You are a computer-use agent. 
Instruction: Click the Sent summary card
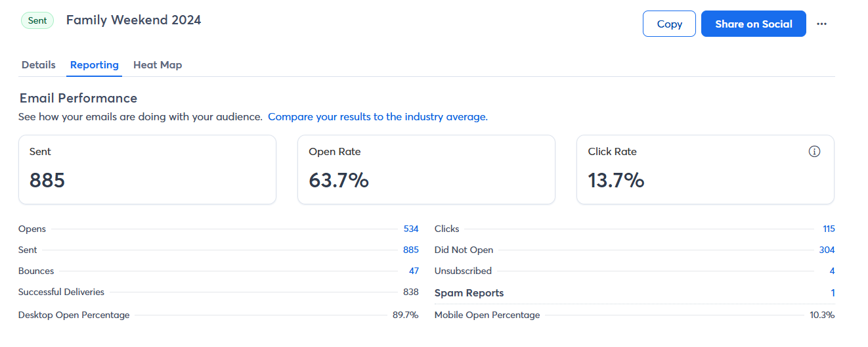pos(147,170)
